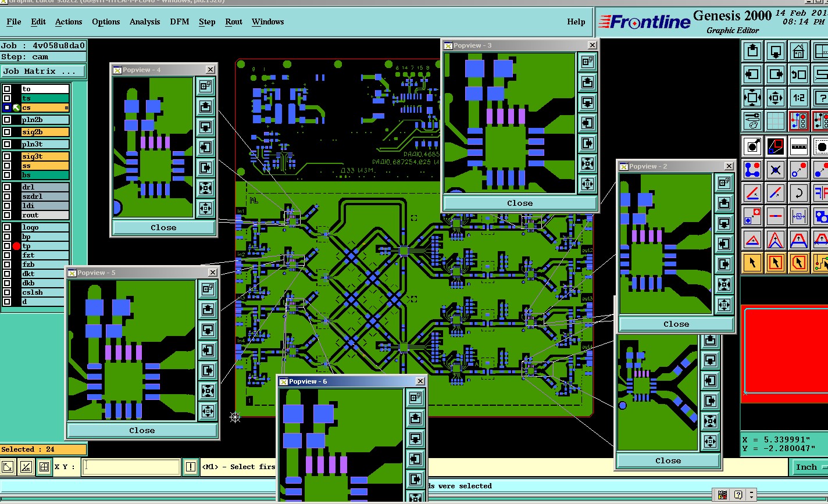Toggle the grid display icon
The height and width of the screenshot is (504, 828).
click(x=776, y=121)
